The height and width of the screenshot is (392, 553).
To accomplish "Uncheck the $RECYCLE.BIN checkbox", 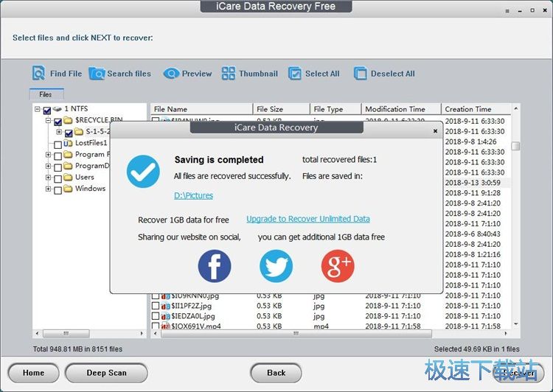I will tap(58, 122).
